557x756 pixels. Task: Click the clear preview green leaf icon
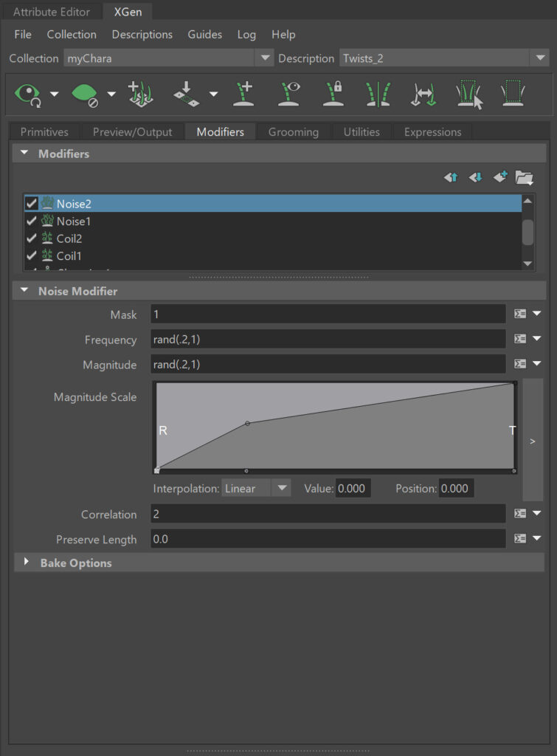[x=84, y=94]
